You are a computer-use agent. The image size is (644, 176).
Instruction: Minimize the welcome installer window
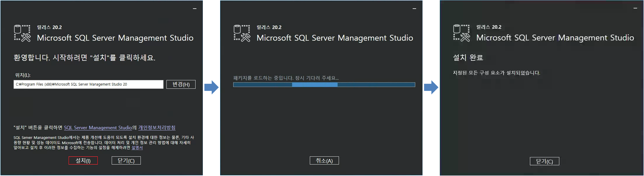[195, 9]
